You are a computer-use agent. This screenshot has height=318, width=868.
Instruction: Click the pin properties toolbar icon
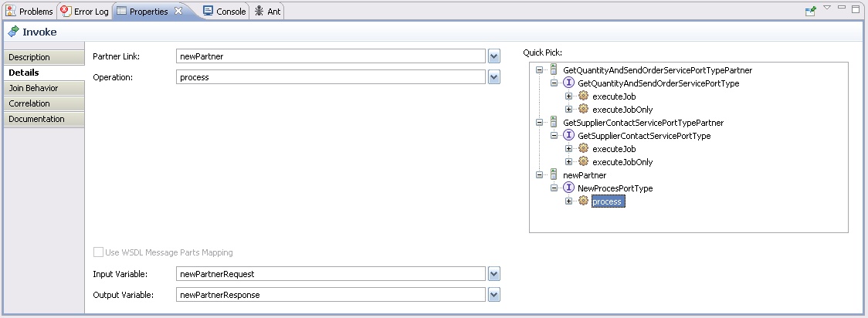[810, 11]
